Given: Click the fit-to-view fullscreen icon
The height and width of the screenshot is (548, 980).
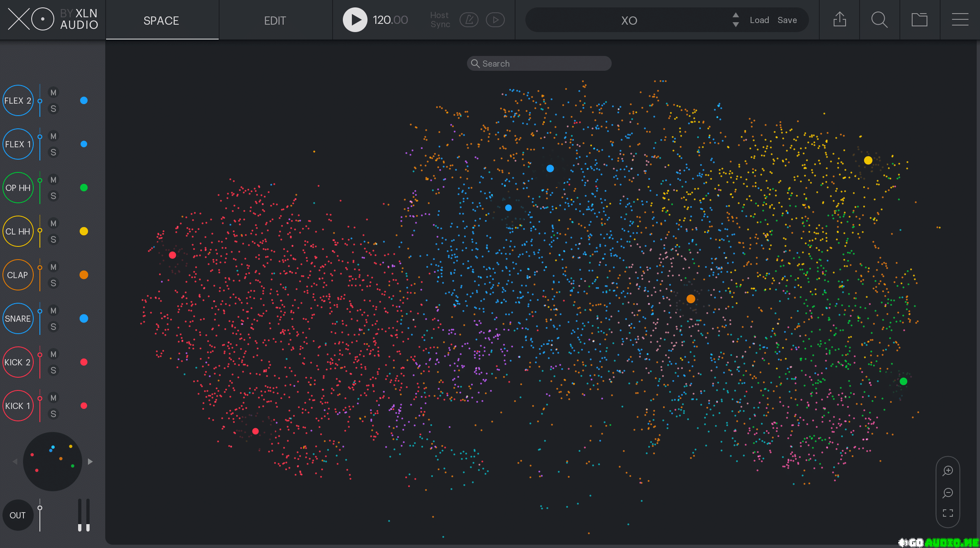Looking at the screenshot, I should (948, 513).
